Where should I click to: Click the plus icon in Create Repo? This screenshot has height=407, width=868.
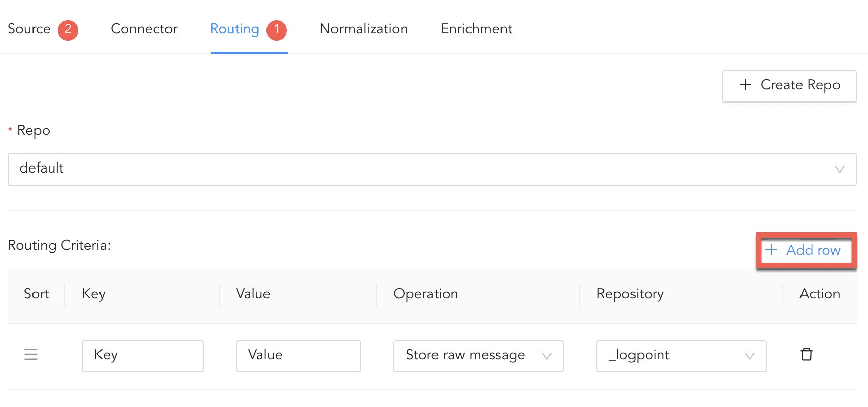745,85
